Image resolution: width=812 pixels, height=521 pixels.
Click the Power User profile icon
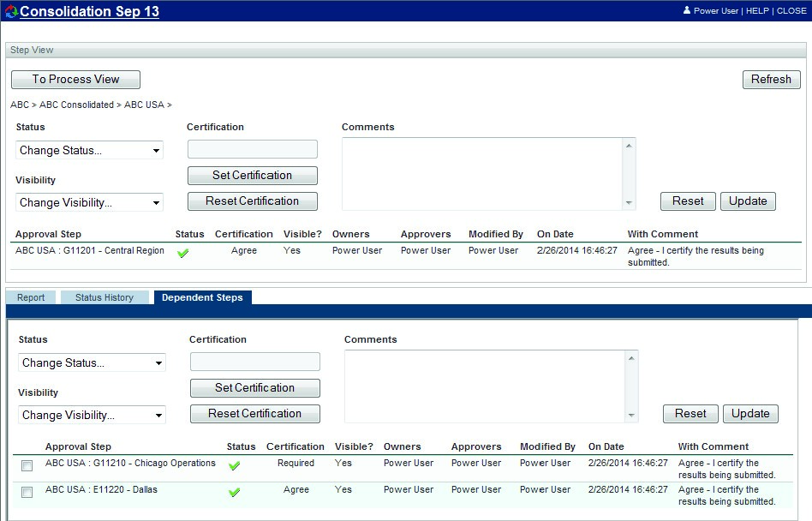686,11
